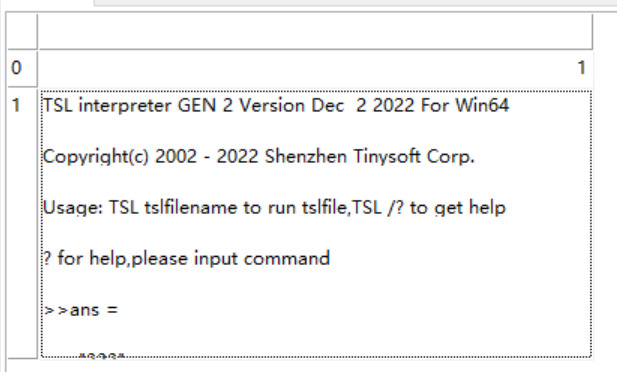
Task: Select row header 1
Action: (22, 223)
